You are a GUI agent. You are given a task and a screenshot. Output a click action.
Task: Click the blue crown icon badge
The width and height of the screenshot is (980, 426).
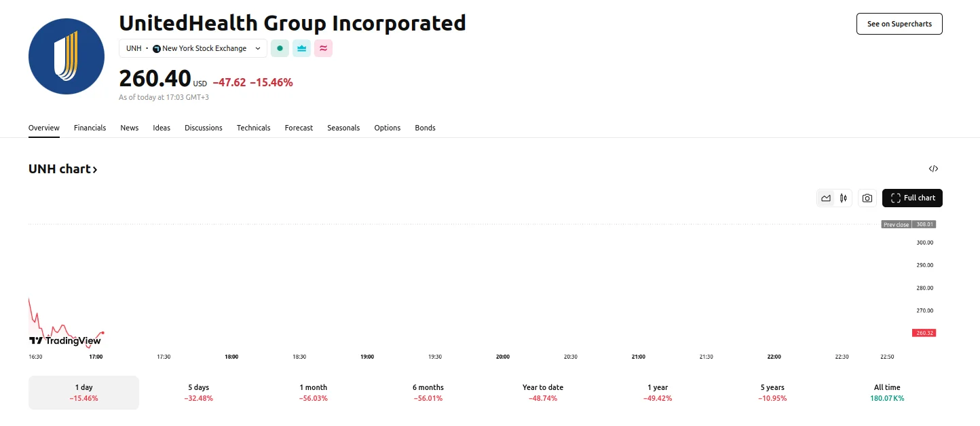301,48
